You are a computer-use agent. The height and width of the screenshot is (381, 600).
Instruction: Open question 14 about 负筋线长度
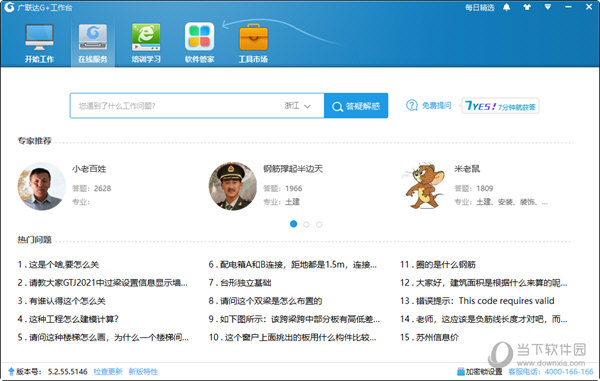[x=484, y=319]
